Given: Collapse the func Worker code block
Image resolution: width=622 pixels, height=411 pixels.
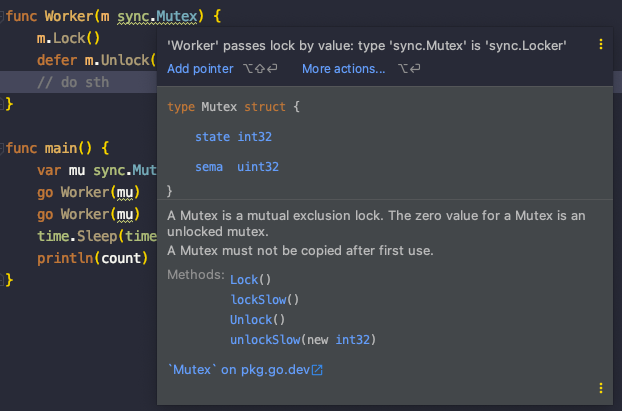Looking at the screenshot, I should tap(5, 17).
